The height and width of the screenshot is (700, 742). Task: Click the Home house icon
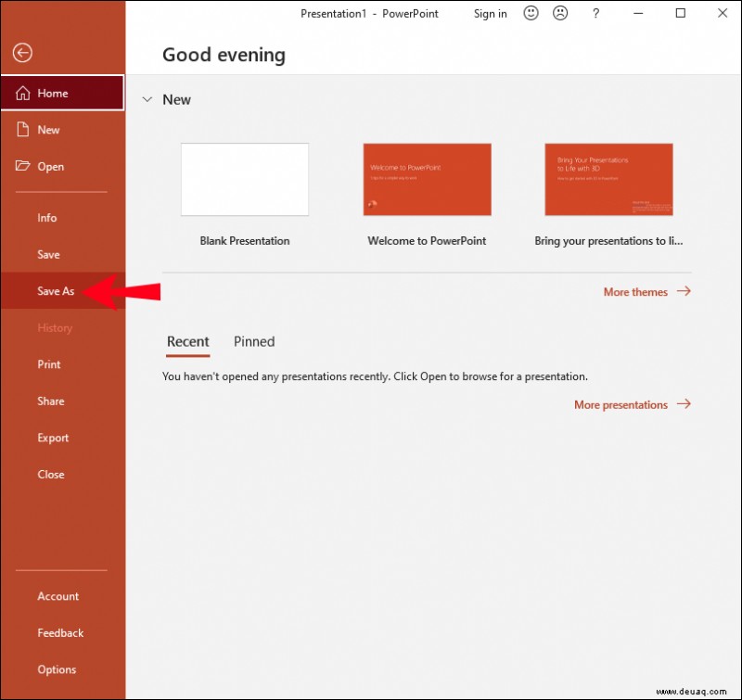click(x=22, y=93)
